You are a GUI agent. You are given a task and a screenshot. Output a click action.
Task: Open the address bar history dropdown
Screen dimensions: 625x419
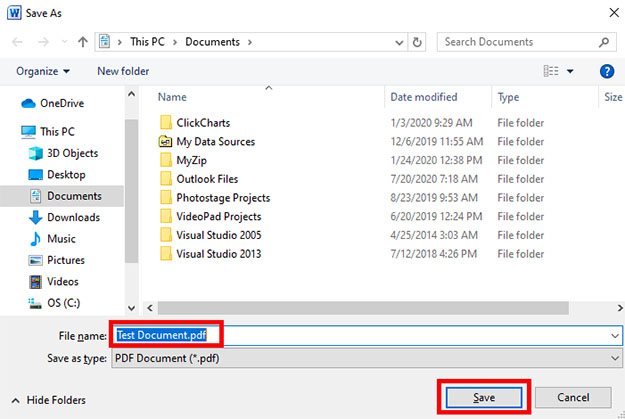coord(399,42)
